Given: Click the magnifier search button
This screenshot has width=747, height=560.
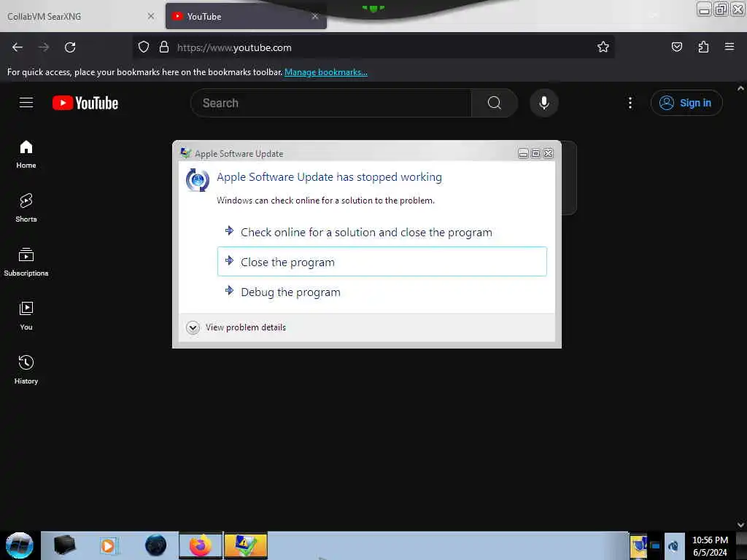Looking at the screenshot, I should coord(494,103).
